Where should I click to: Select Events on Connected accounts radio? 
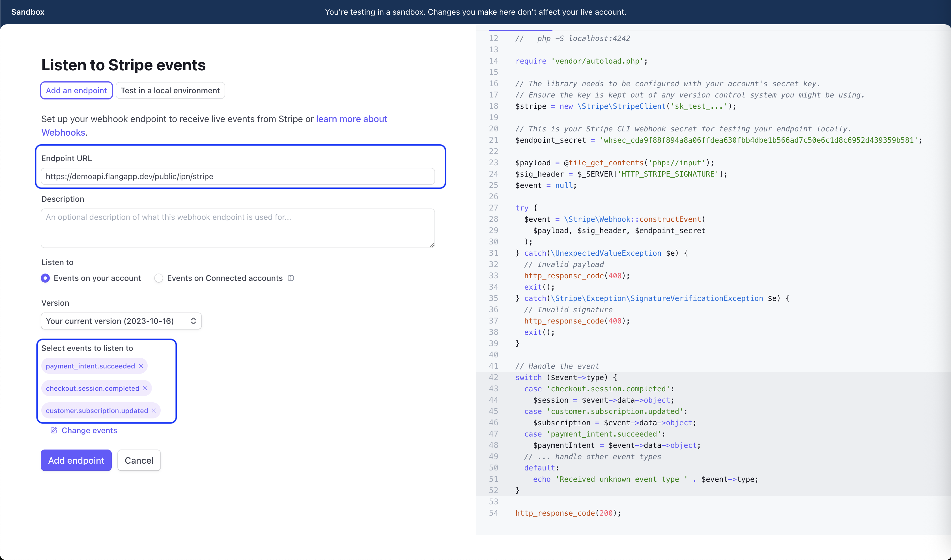tap(159, 278)
